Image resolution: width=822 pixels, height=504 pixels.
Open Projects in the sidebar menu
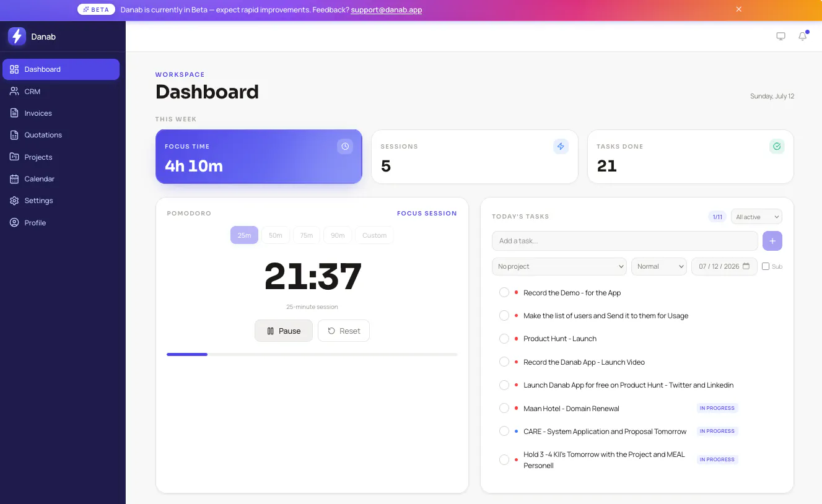pos(61,157)
